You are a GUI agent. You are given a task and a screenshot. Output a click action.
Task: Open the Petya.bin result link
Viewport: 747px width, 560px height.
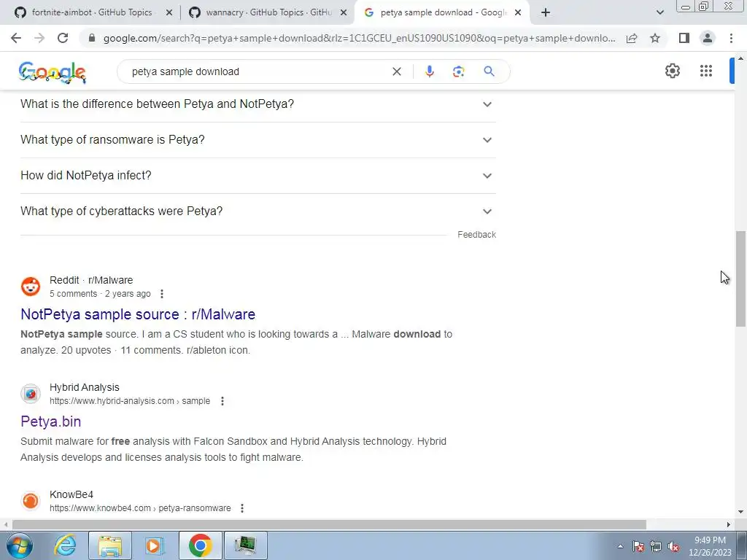(x=50, y=421)
